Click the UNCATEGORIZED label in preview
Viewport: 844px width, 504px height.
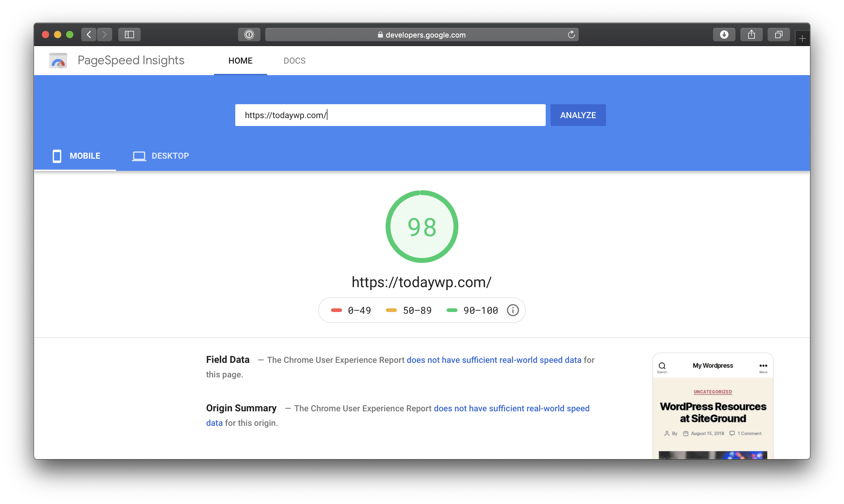[x=713, y=392]
